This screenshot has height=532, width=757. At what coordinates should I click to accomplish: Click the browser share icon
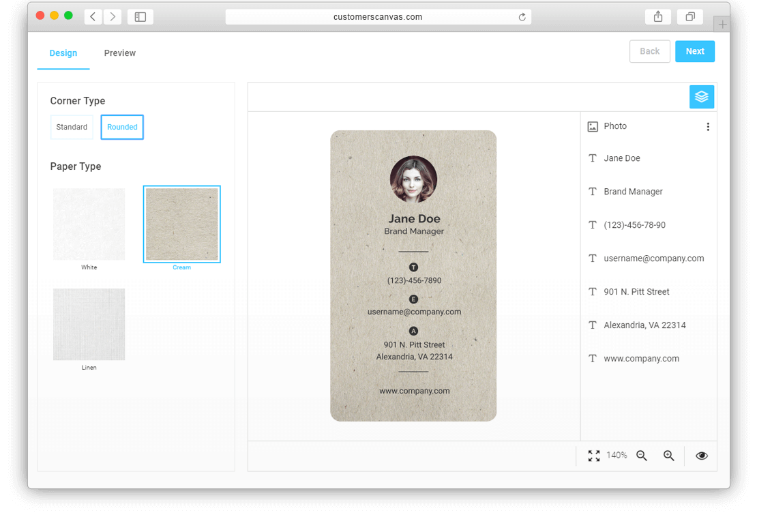658,16
